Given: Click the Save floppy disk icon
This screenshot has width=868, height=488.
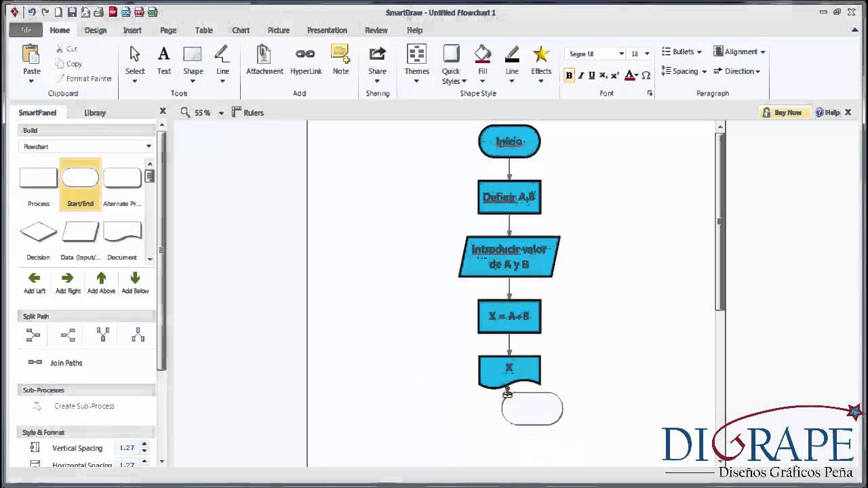Looking at the screenshot, I should (x=72, y=12).
